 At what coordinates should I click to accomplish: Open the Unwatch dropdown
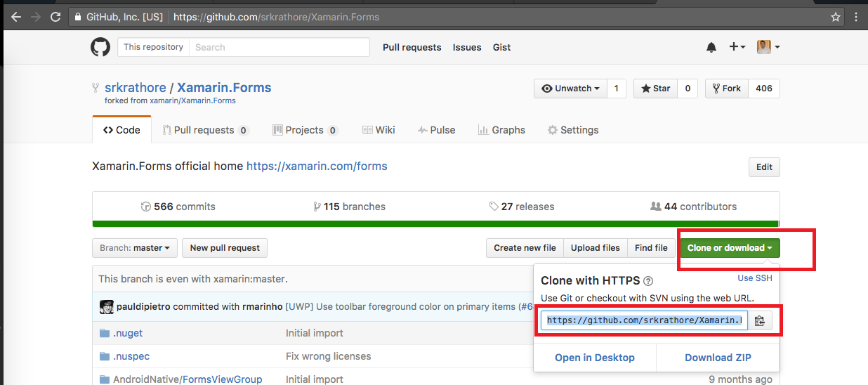[x=570, y=89]
